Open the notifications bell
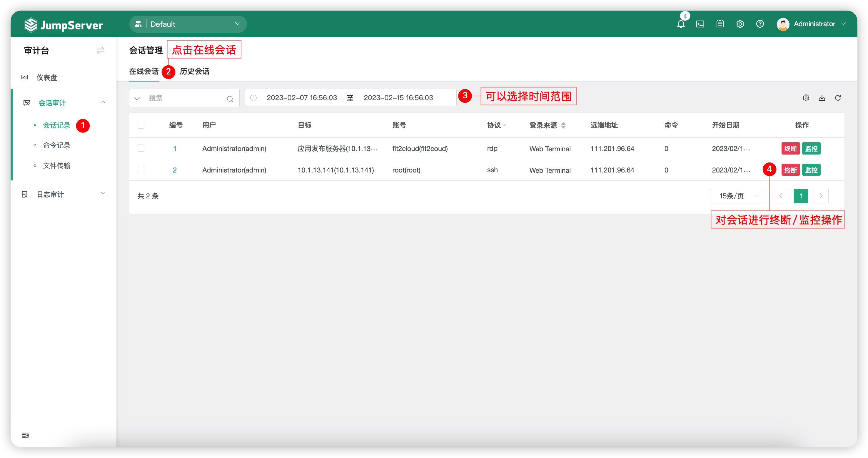Screen dimensions: 868x458 681,24
